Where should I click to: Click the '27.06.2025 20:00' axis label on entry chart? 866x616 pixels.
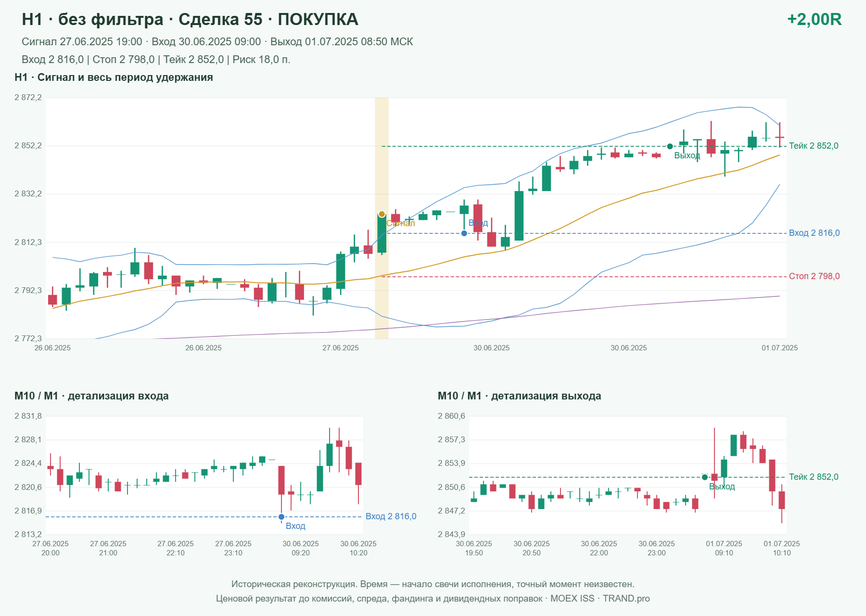(x=51, y=548)
